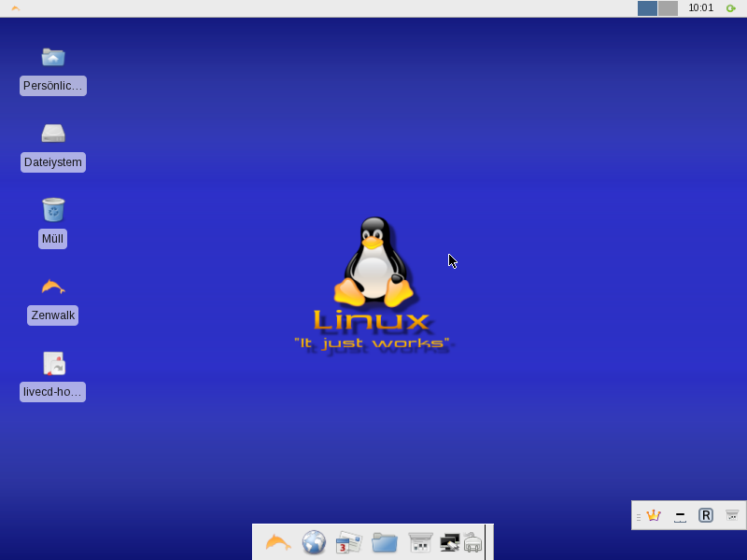Click the crown icon on the floating panel
747x560 pixels.
point(652,514)
